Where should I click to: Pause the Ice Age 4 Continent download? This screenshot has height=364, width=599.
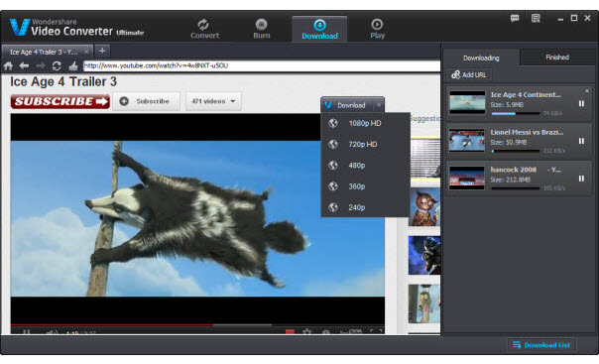click(581, 103)
